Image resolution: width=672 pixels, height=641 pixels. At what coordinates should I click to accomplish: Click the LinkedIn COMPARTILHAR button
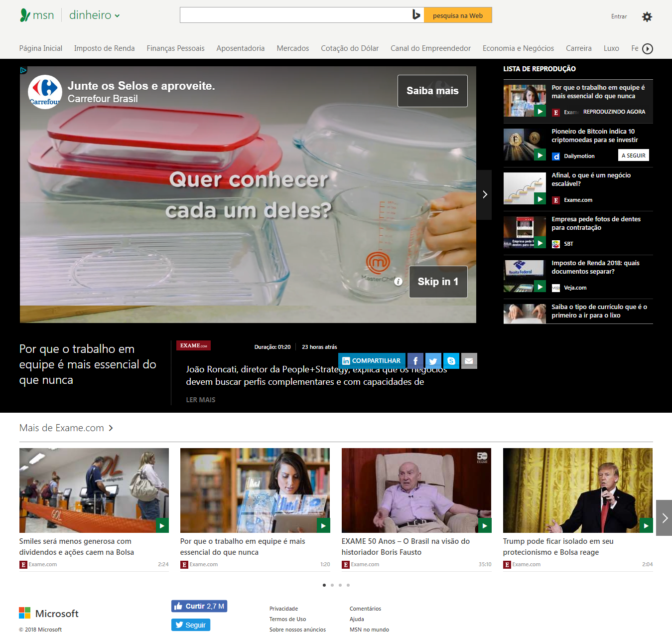[372, 361]
